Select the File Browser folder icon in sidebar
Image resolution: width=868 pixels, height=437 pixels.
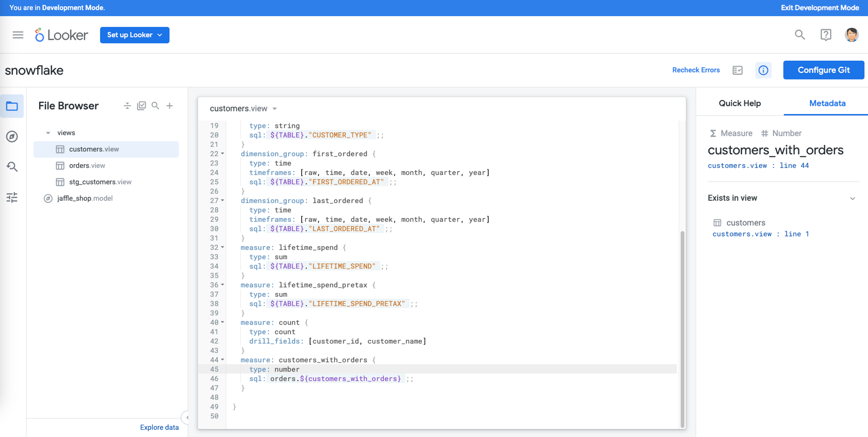tap(12, 106)
